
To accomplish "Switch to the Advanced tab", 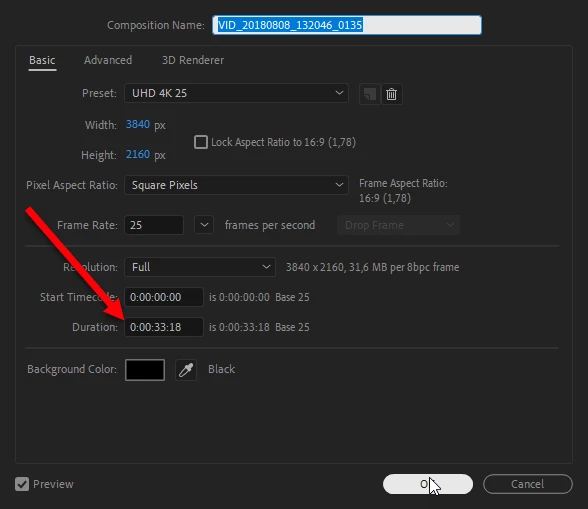I will 108,60.
